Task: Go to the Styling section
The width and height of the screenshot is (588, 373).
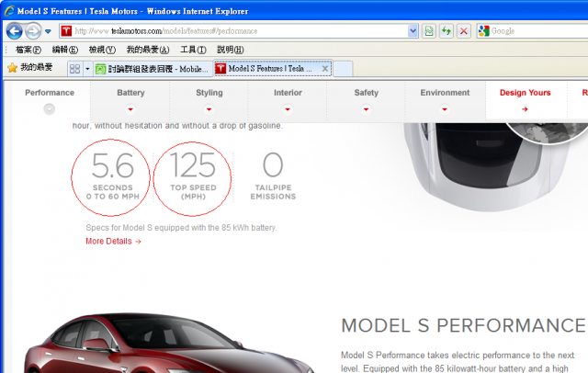Action: [209, 93]
